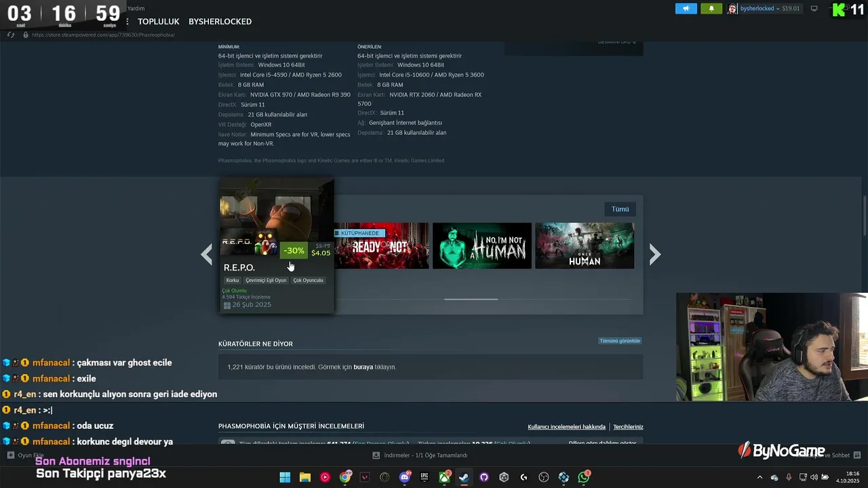Toggle Steam Big Picture monitor icon
Image resolution: width=868 pixels, height=488 pixels.
(x=814, y=9)
